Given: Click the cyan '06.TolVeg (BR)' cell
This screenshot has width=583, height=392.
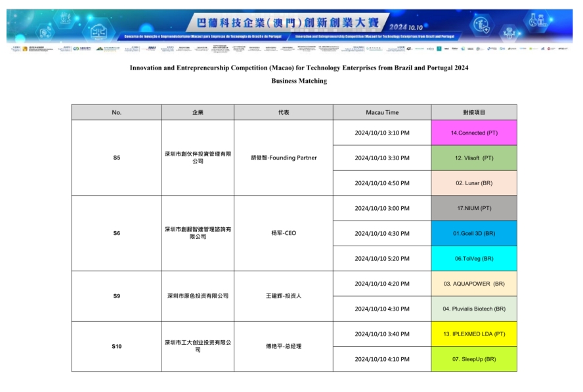Looking at the screenshot, I should (474, 259).
